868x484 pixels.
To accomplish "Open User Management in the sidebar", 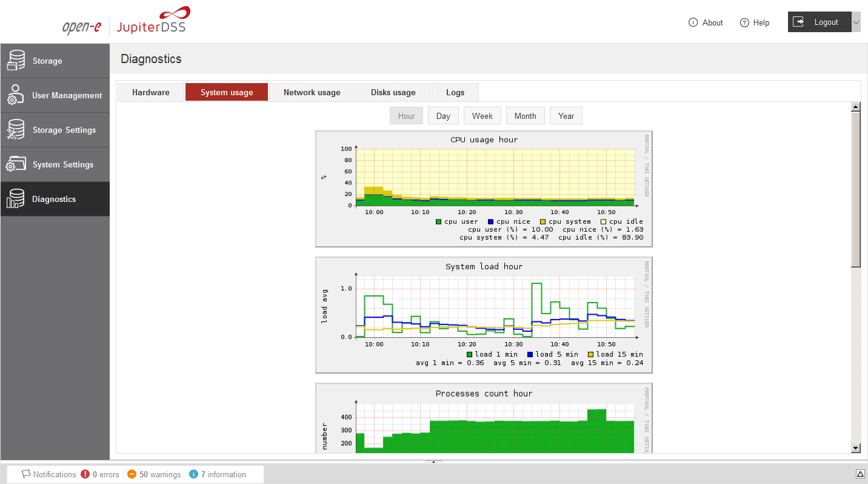I will click(55, 95).
